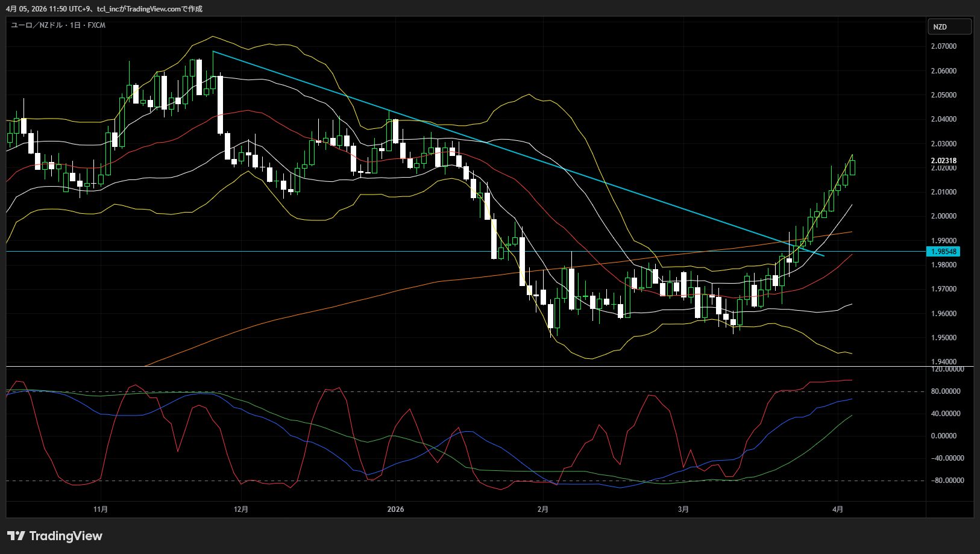This screenshot has height=554, width=980.
Task: Click the TradingView wordmark text
Action: pos(66,536)
